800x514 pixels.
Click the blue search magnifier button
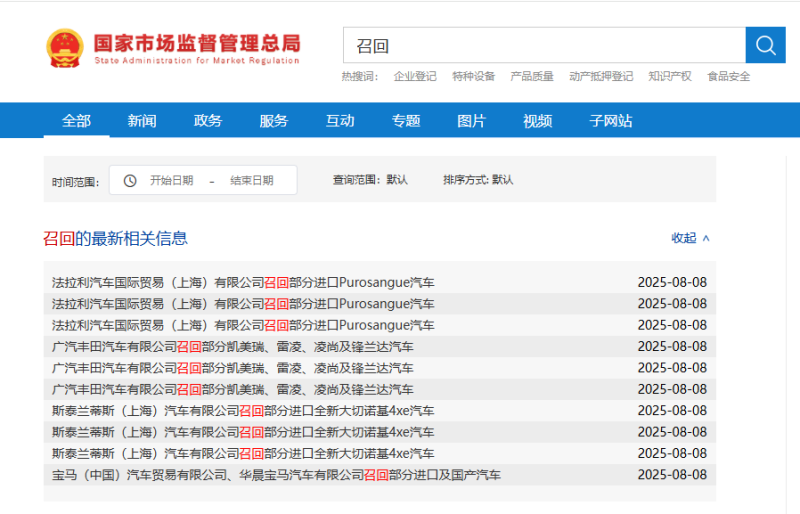click(765, 45)
